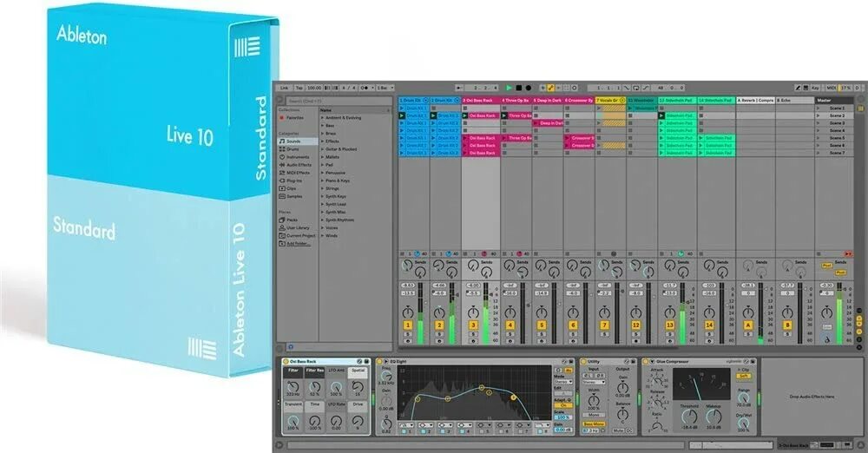Viewport: 868px width, 453px height.
Task: Expand the Bass sounds folder
Action: click(x=323, y=126)
